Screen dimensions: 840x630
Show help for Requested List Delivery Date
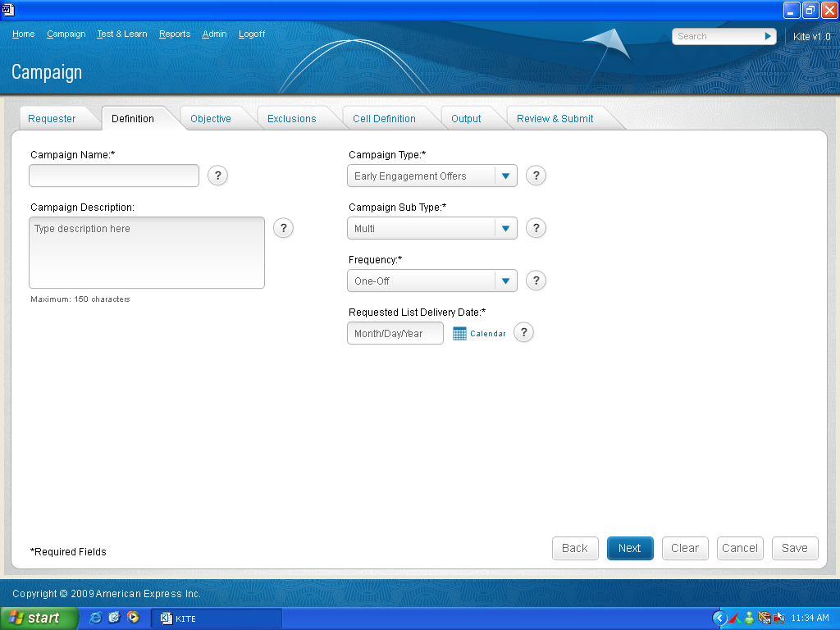[523, 332]
